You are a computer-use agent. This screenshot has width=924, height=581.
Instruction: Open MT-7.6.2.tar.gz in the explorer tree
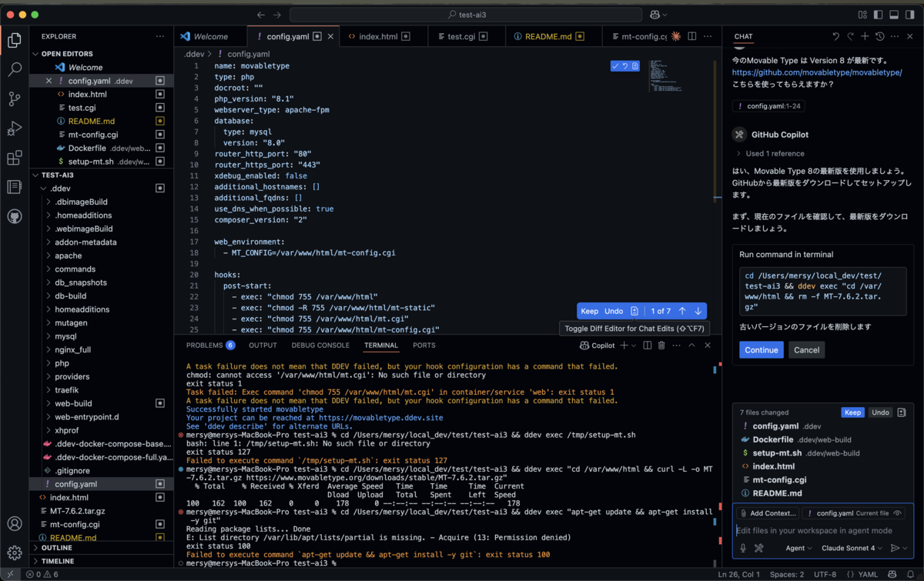tap(77, 511)
